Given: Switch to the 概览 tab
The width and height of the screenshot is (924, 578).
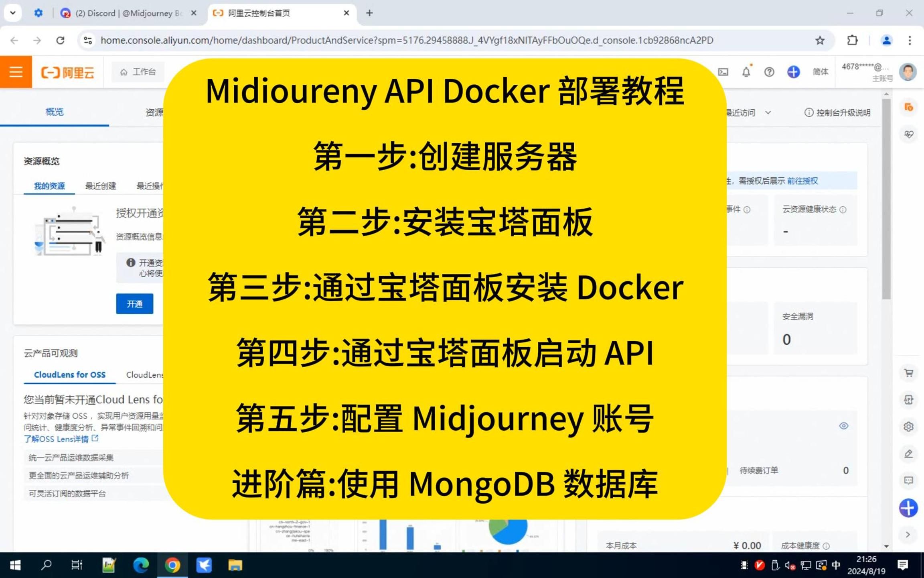Looking at the screenshot, I should (54, 112).
